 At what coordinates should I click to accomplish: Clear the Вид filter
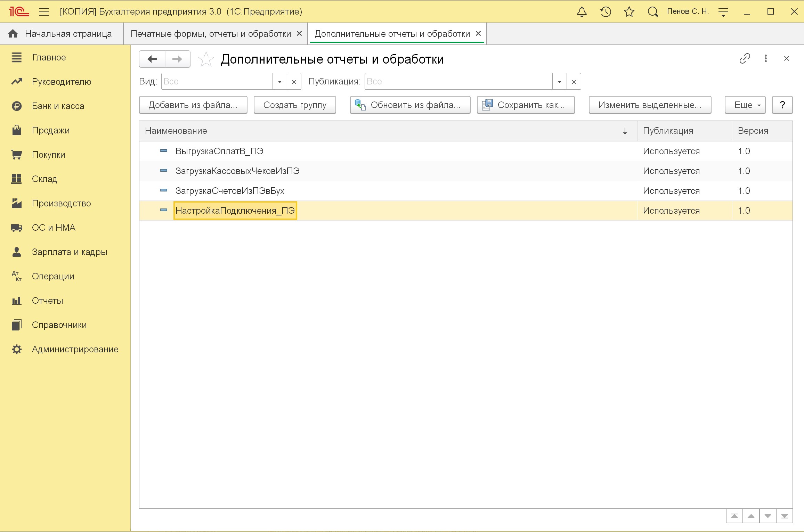[x=294, y=81]
